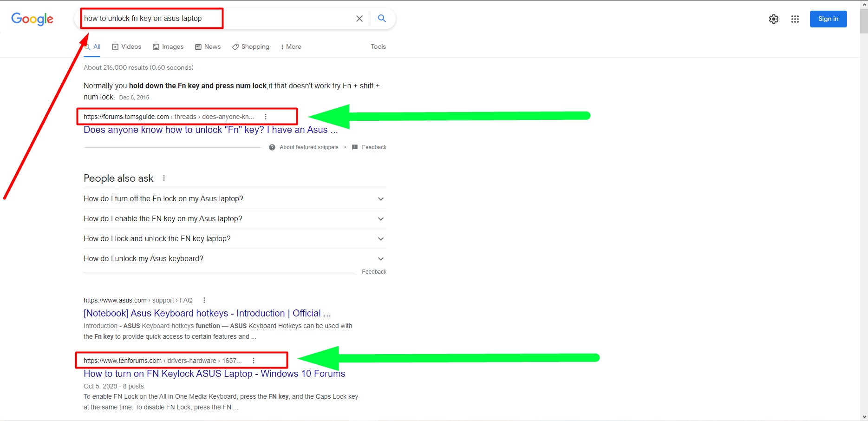This screenshot has width=868, height=421.
Task: Expand "How do I lock and unlock" question
Action: pyautogui.click(x=380, y=239)
